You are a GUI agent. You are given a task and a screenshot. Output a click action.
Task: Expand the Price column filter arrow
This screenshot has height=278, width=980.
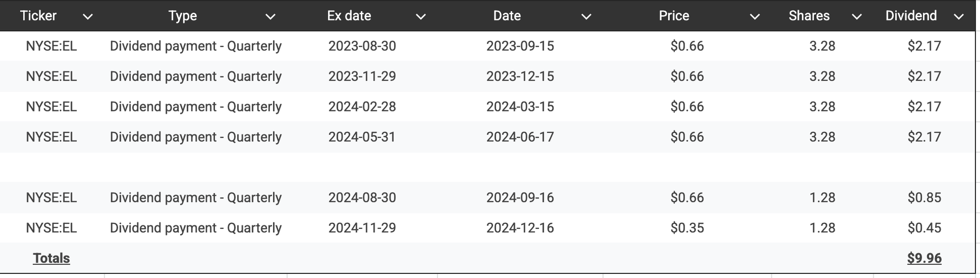pos(754,16)
